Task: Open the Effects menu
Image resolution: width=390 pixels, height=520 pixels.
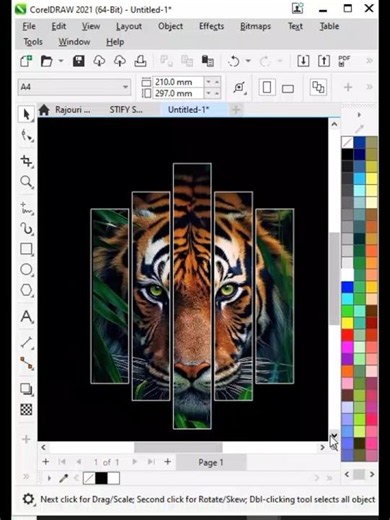Action: [211, 26]
